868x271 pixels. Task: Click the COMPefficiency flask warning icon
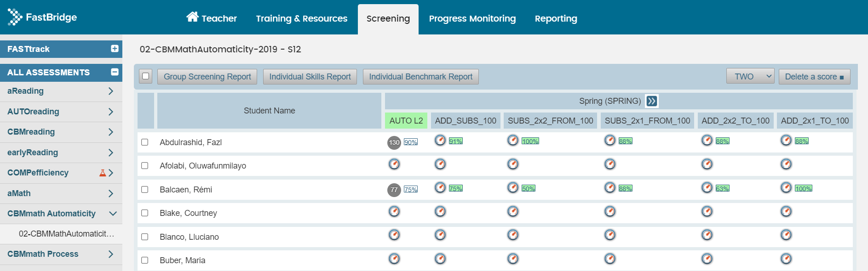[103, 173]
